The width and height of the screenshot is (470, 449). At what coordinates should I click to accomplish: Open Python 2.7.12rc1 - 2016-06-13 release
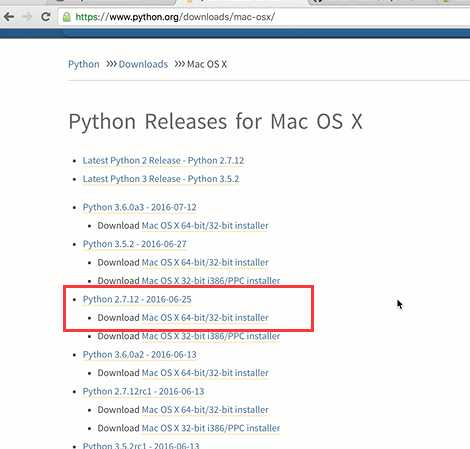click(143, 391)
